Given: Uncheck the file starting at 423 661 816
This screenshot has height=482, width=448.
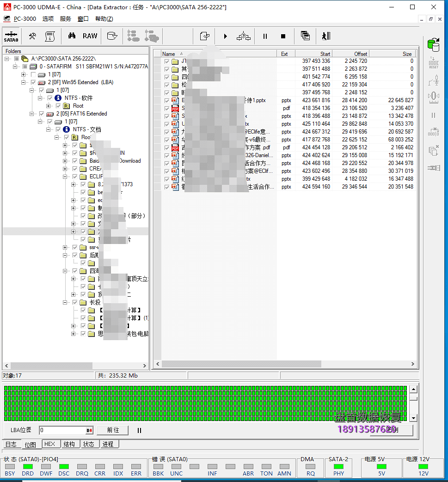Looking at the screenshot, I should pos(167,101).
